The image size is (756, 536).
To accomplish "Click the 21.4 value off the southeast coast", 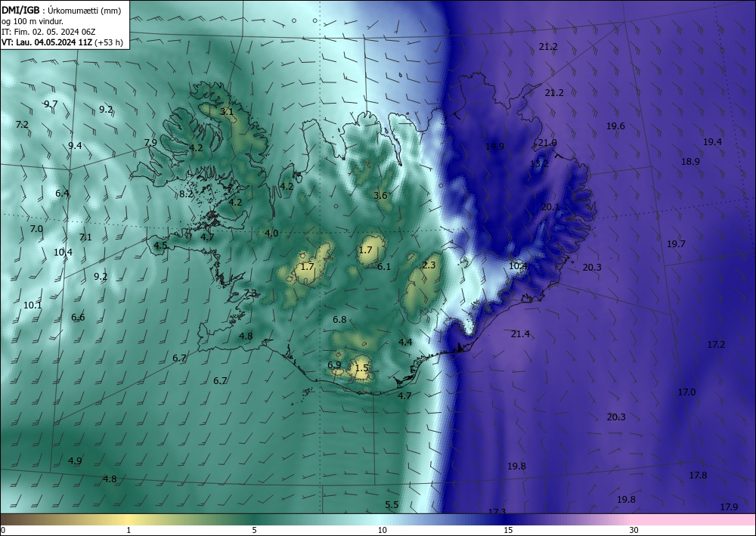I will (520, 334).
